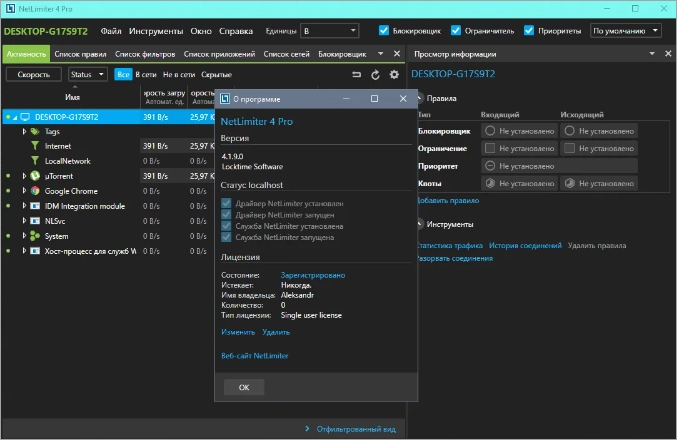Check outgoing Ограничение rule checkbox

point(569,148)
